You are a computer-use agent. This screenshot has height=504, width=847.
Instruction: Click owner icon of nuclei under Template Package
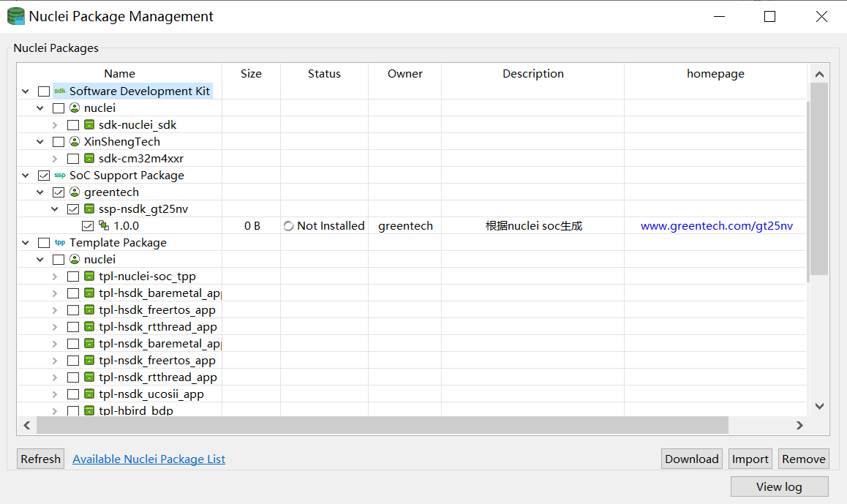pos(75,259)
